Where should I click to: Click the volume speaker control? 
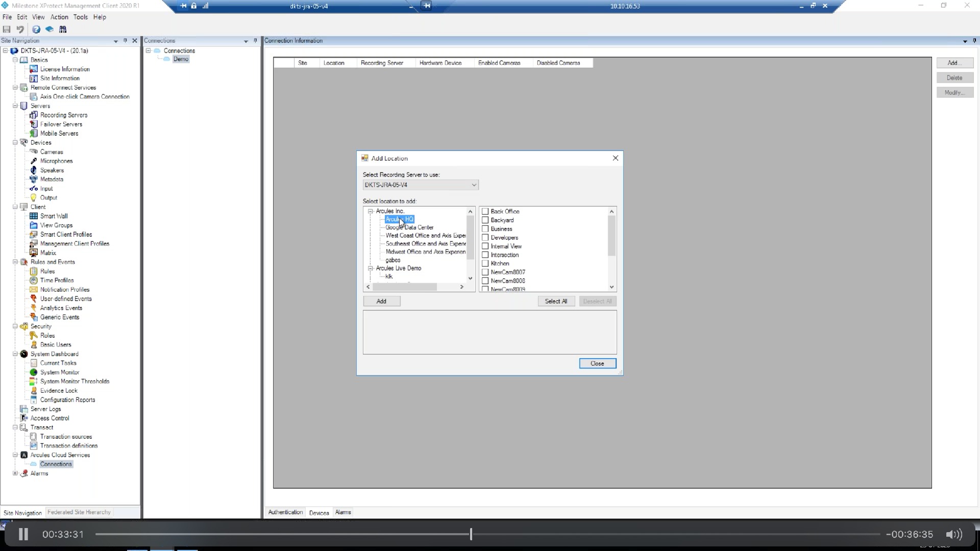pos(953,534)
